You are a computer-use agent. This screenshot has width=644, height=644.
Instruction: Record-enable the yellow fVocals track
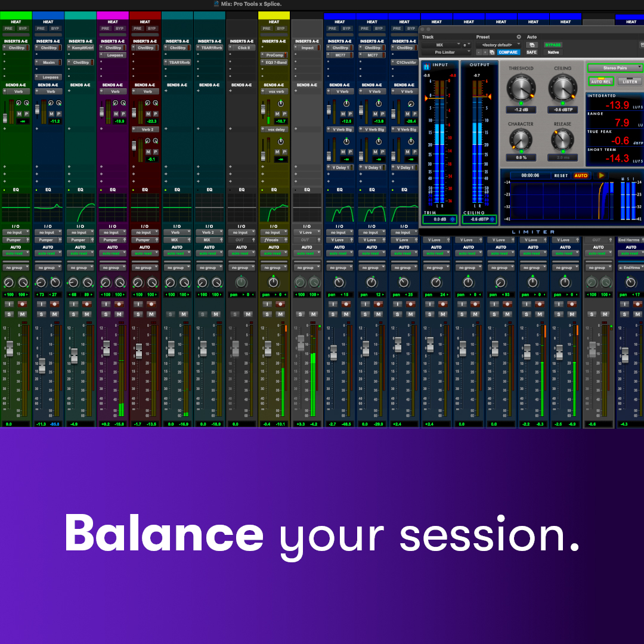click(280, 304)
